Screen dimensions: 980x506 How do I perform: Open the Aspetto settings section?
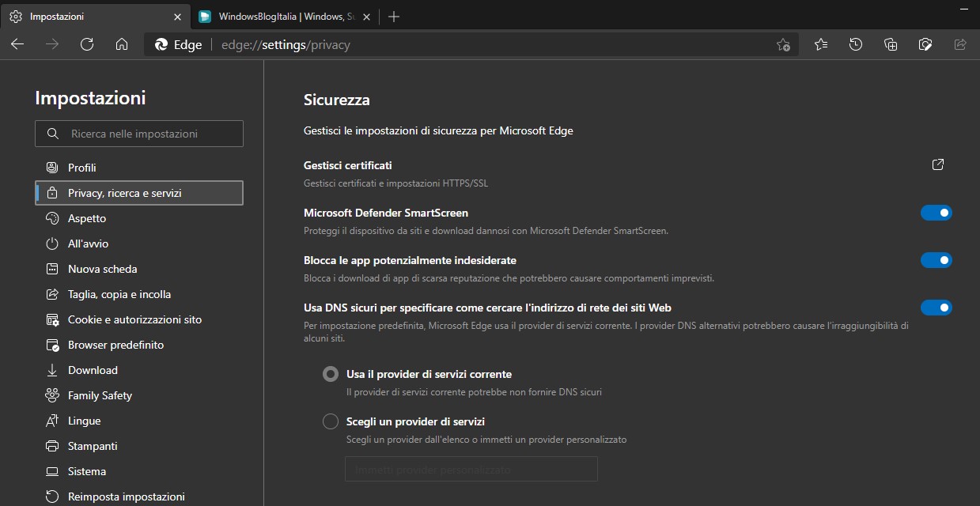(139, 218)
